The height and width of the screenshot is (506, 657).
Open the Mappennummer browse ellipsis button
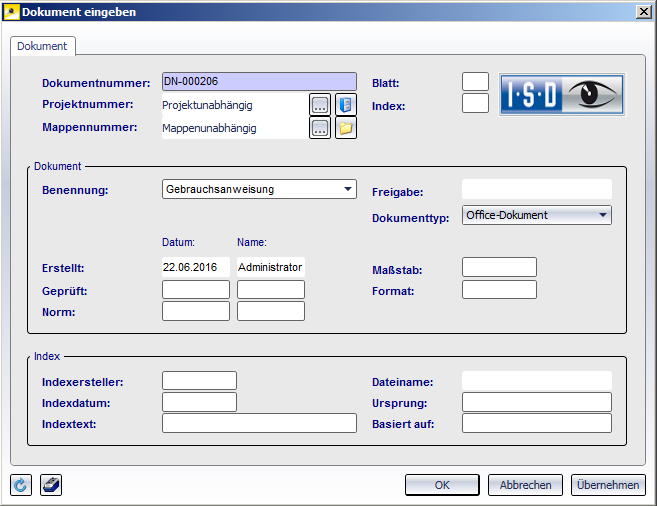point(320,128)
